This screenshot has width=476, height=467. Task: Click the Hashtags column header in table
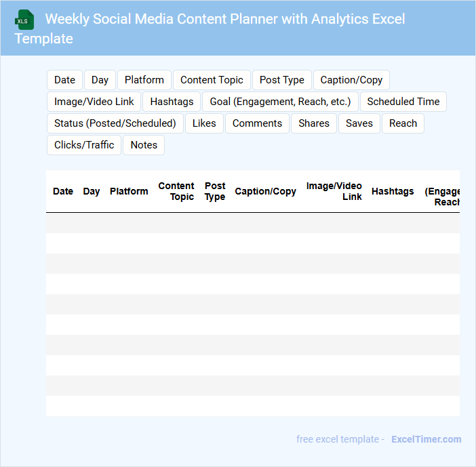[x=393, y=191]
